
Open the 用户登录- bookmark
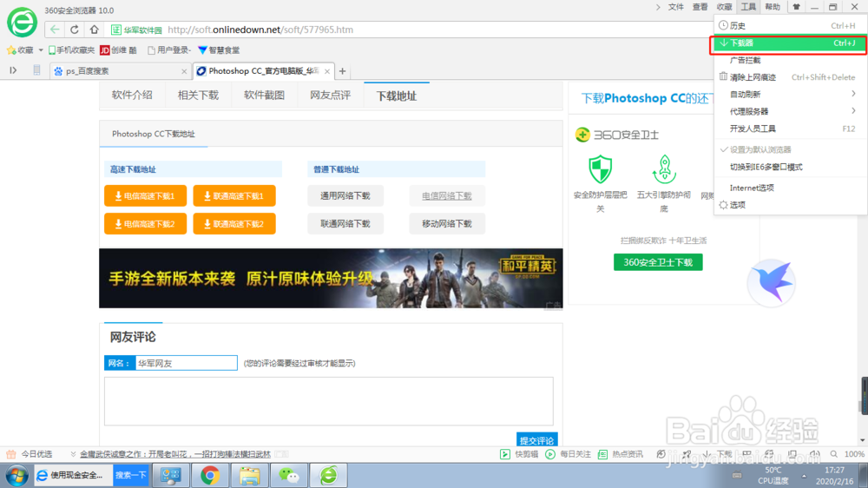click(169, 49)
